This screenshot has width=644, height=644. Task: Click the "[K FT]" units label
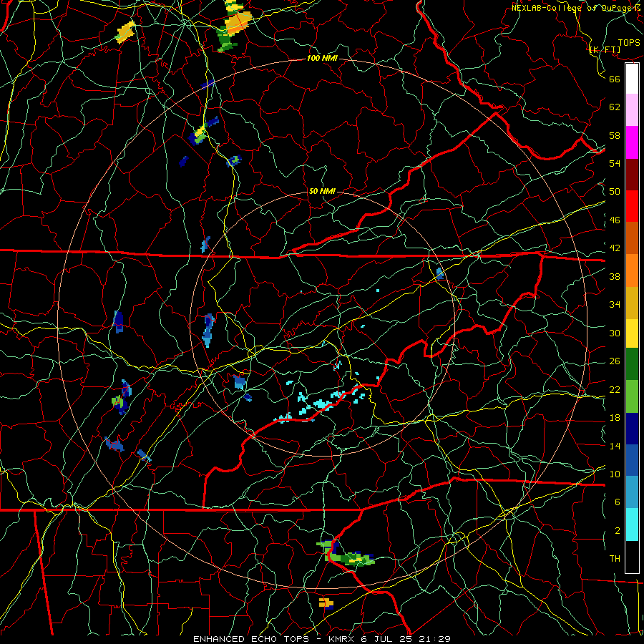pyautogui.click(x=605, y=49)
